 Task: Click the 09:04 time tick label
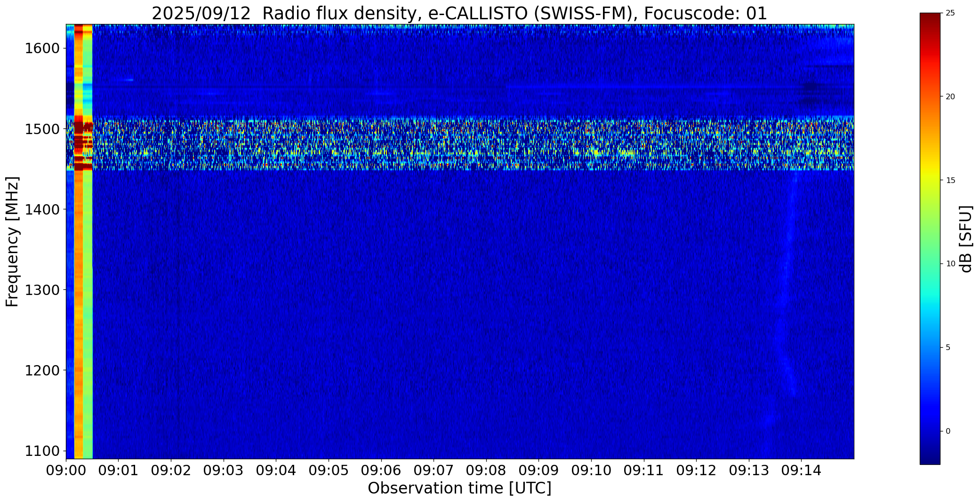point(276,470)
